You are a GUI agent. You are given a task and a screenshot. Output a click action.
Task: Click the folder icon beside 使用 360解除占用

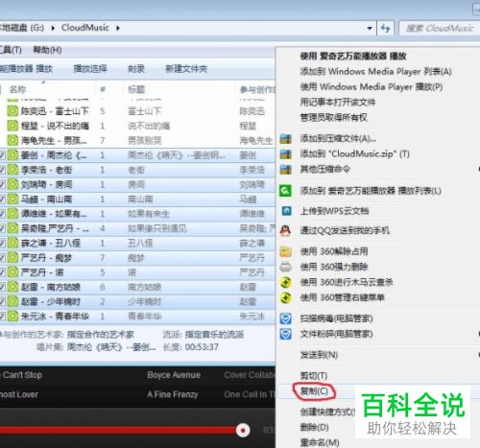tap(285, 251)
